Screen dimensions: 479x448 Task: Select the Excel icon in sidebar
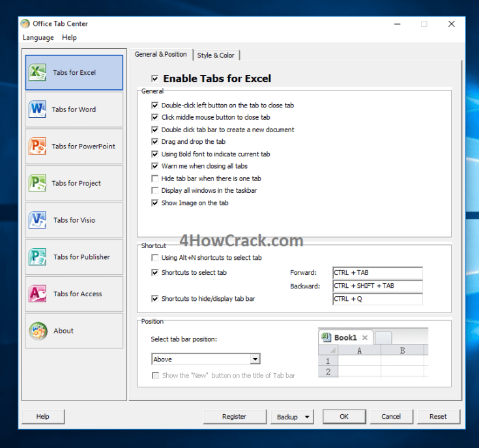coord(38,72)
